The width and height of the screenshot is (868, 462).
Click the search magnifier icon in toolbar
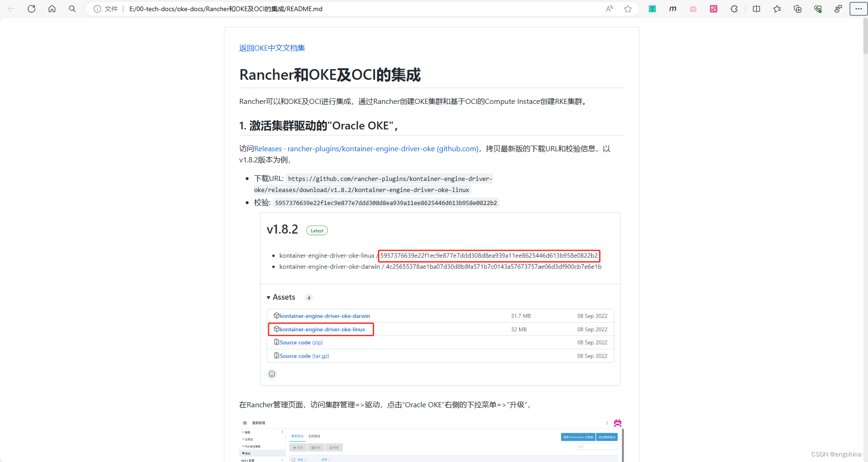click(72, 9)
